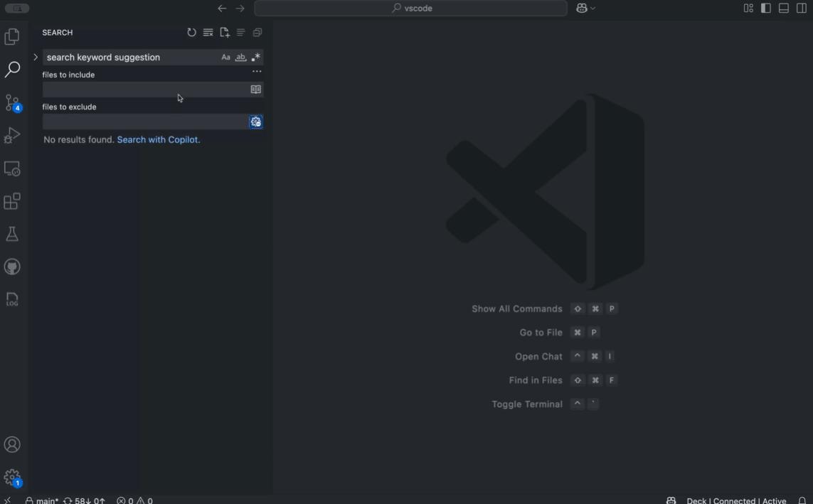Viewport: 813px width, 504px height.
Task: Open the Copilot dropdown in title bar
Action: [585, 8]
